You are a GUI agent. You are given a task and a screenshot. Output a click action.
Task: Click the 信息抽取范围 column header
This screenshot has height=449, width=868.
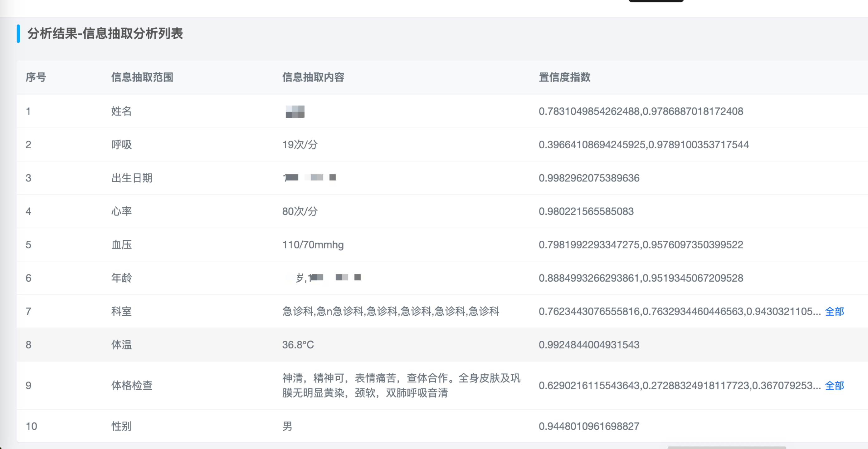click(142, 77)
